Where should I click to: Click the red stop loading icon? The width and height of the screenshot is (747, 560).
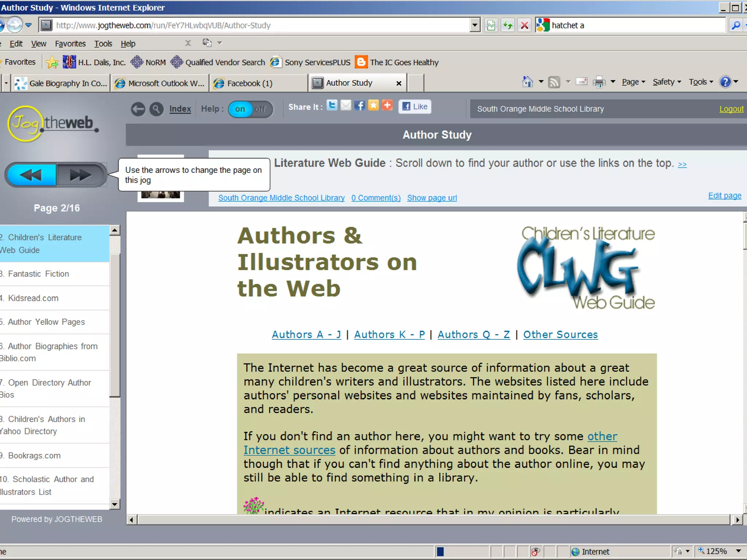click(x=525, y=25)
